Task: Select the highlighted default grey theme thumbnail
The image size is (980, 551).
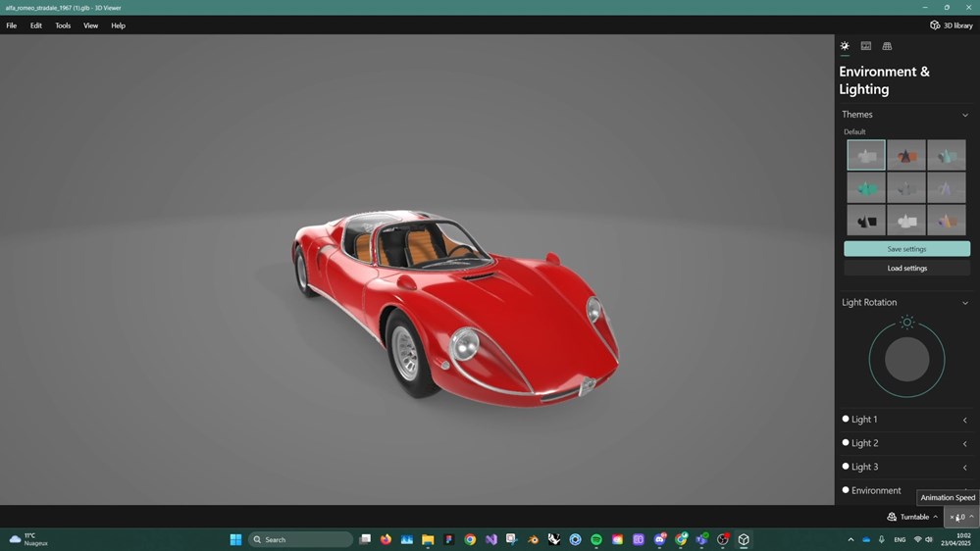Action: pos(865,155)
